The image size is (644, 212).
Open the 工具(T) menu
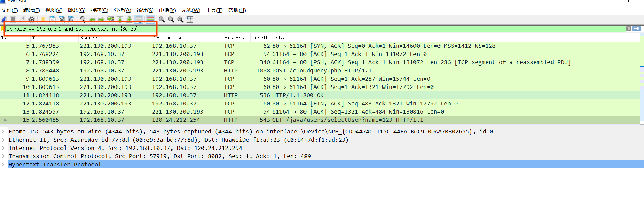(214, 10)
